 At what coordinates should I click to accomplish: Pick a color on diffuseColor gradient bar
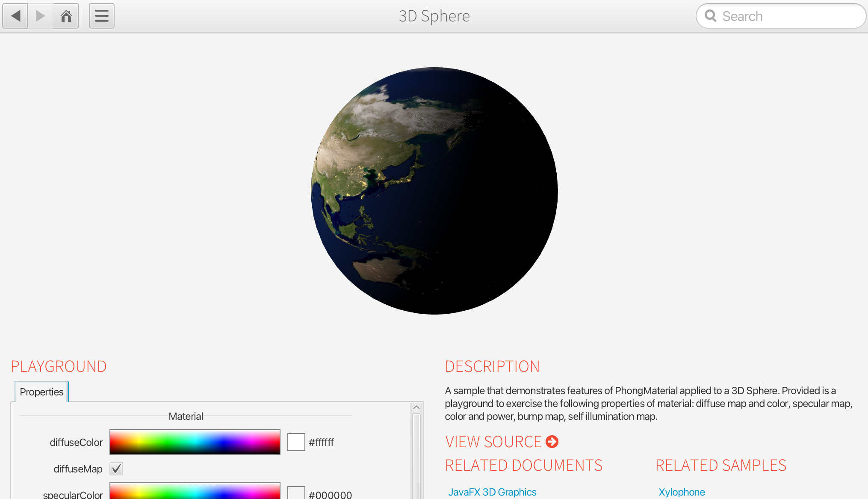point(195,442)
